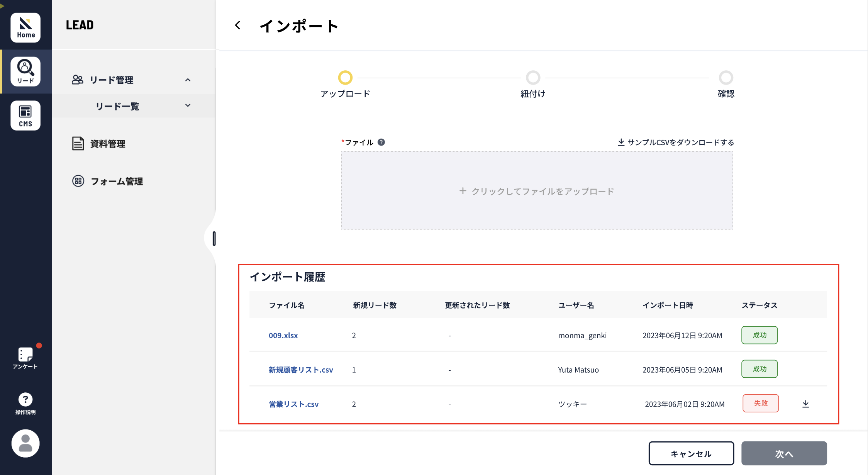Click the 失敗 status badge
The height and width of the screenshot is (475, 868).
760,403
